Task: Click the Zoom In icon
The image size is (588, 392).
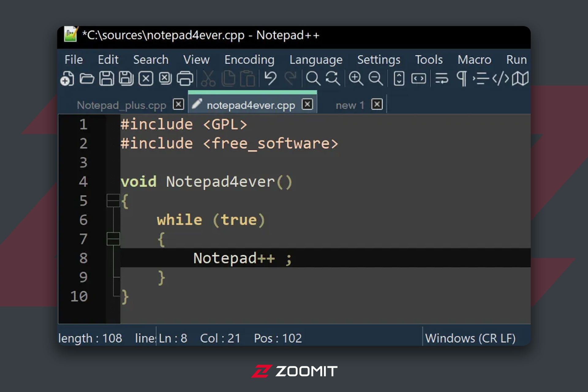Action: point(356,78)
